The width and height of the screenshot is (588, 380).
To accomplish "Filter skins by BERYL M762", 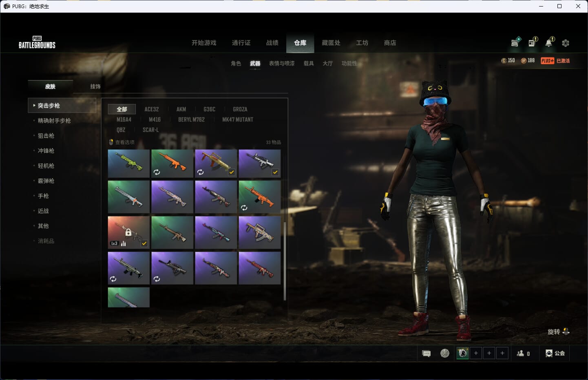I will pyautogui.click(x=192, y=119).
